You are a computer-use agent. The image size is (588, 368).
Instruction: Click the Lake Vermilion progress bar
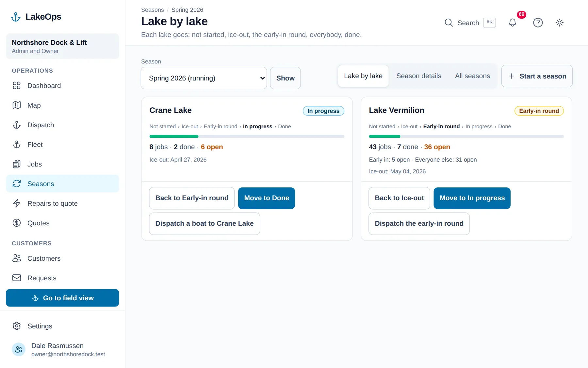[466, 136]
